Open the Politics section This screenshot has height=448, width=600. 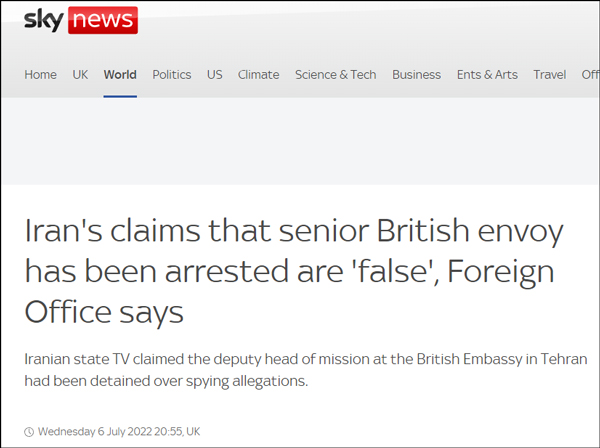[x=172, y=75]
